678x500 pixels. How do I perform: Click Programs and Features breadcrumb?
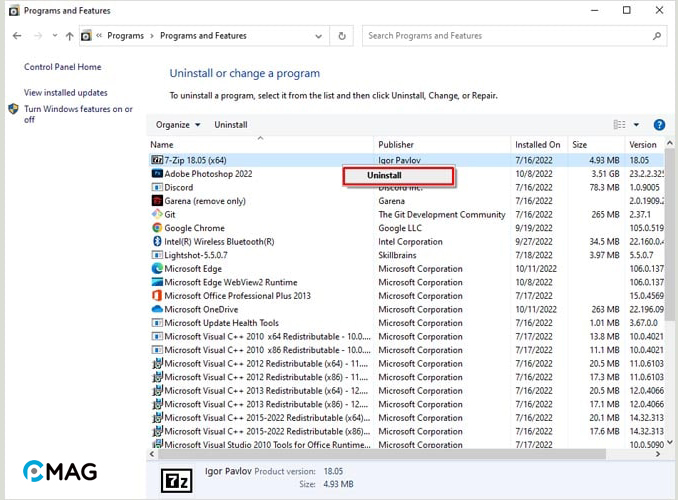pos(203,36)
